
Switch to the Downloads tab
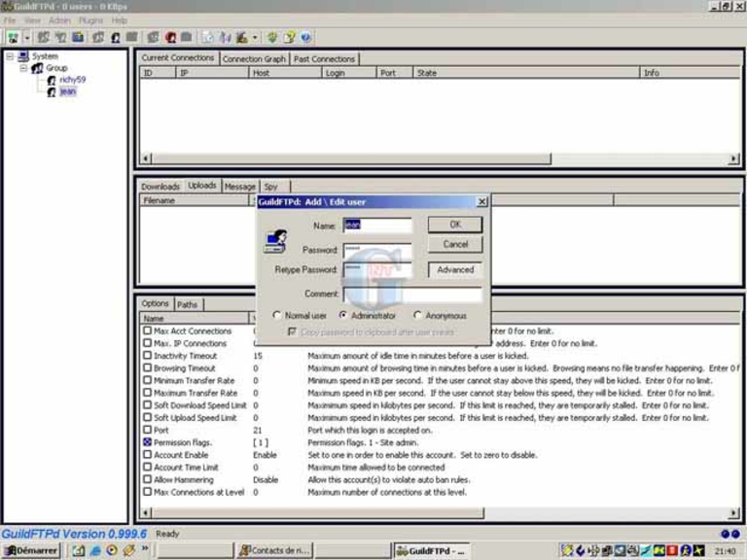pos(160,187)
